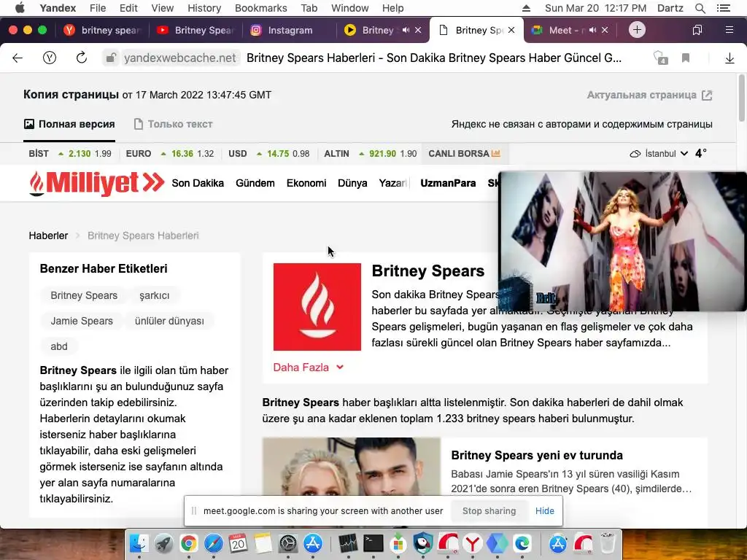Open the Bookmarks menu in the menu bar
This screenshot has height=560, width=747.
(x=260, y=8)
